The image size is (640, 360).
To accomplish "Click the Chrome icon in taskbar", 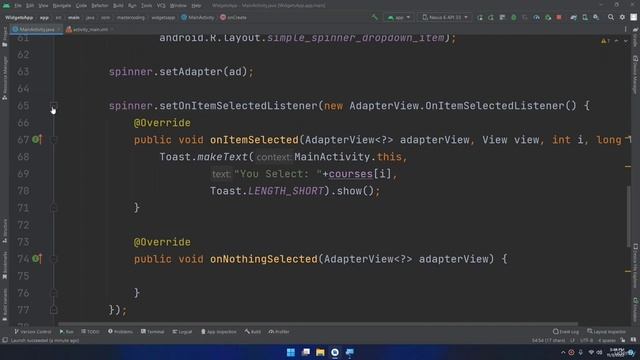I will click(335, 352).
